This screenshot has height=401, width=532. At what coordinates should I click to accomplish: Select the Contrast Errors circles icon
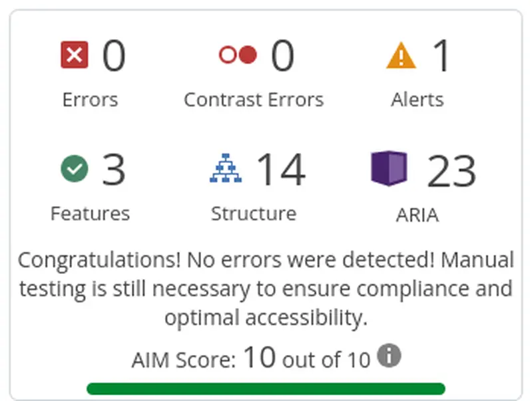click(x=238, y=55)
